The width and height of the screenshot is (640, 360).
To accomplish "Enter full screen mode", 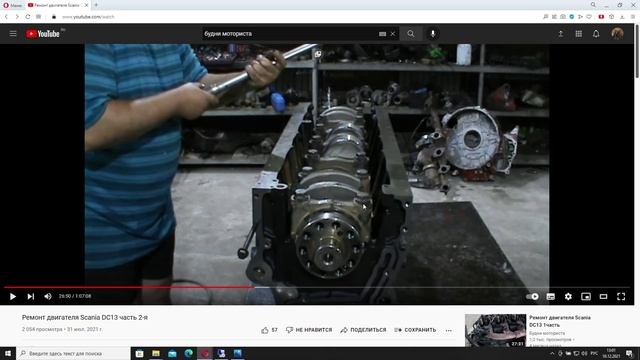I will tap(621, 296).
